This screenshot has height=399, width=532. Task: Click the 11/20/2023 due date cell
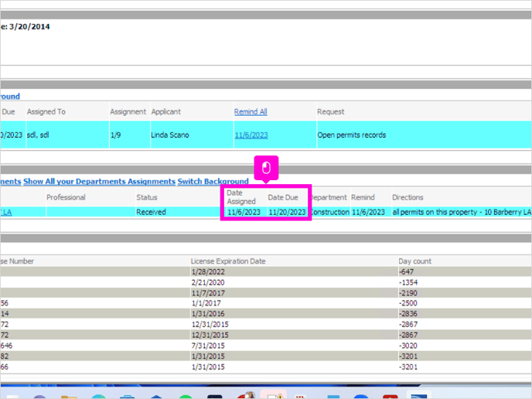tap(287, 213)
